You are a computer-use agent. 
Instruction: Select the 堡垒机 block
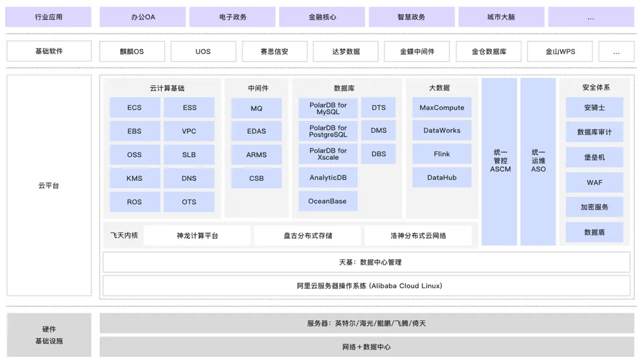(x=594, y=157)
